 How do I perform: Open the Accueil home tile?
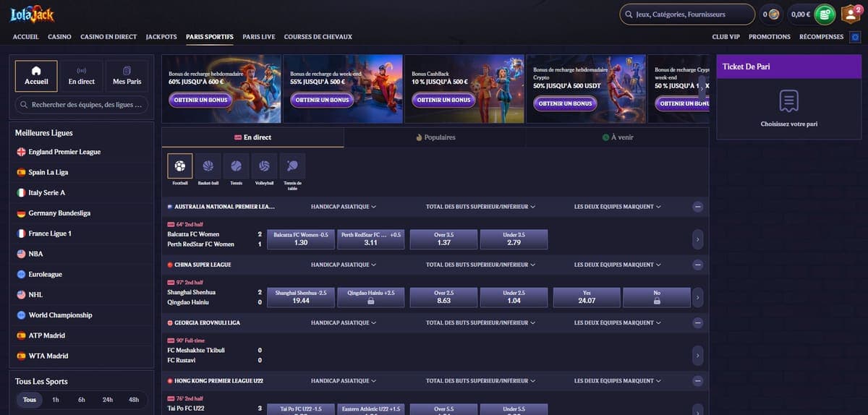(x=36, y=76)
